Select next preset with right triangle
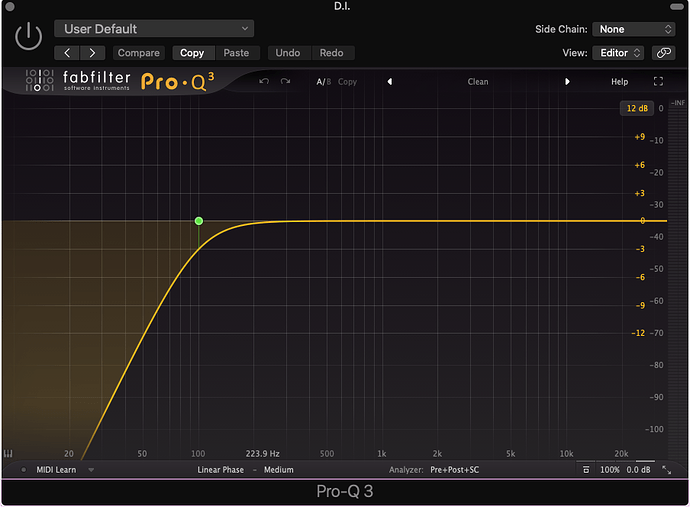 coord(567,81)
